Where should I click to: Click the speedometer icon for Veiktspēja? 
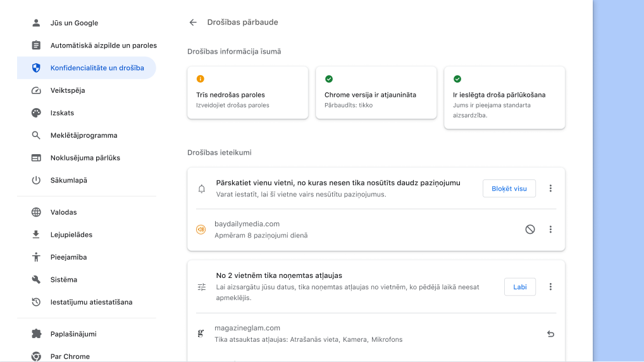pos(36,90)
